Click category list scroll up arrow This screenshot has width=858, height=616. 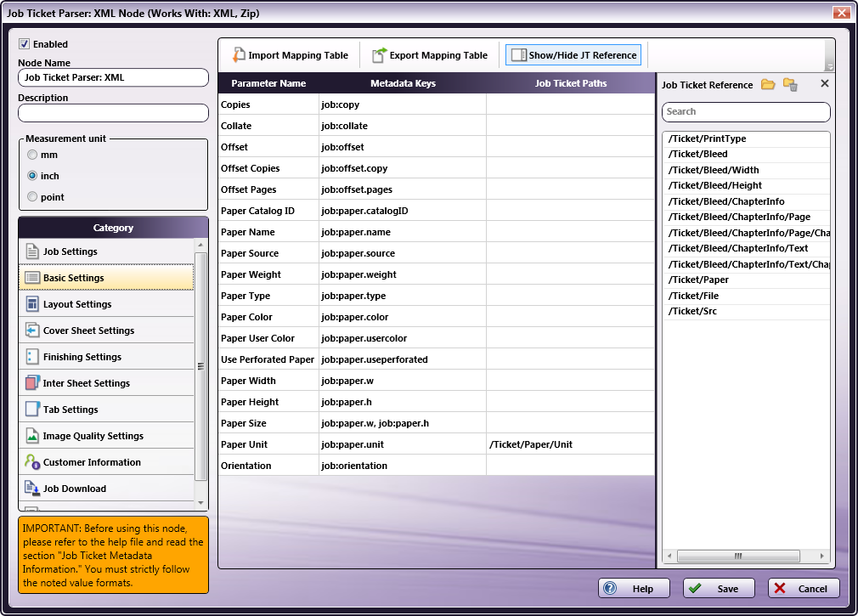(x=200, y=245)
